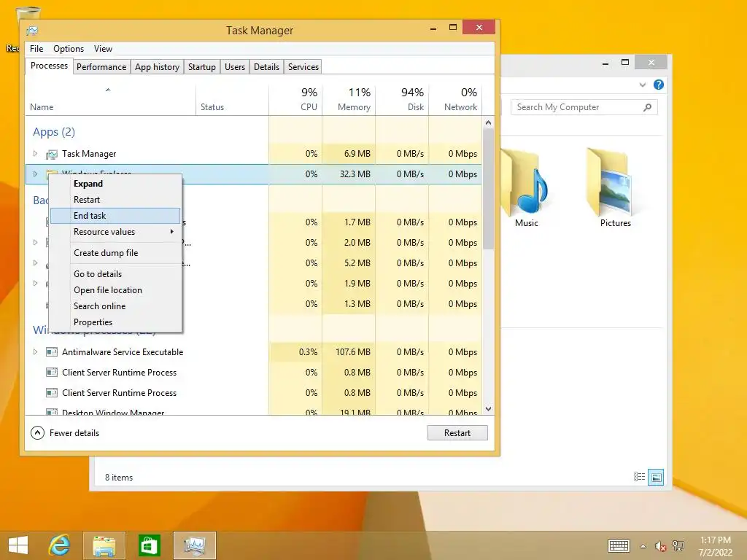This screenshot has width=747, height=560.
Task: Expand the Explorer ribbon chevron
Action: click(x=642, y=85)
